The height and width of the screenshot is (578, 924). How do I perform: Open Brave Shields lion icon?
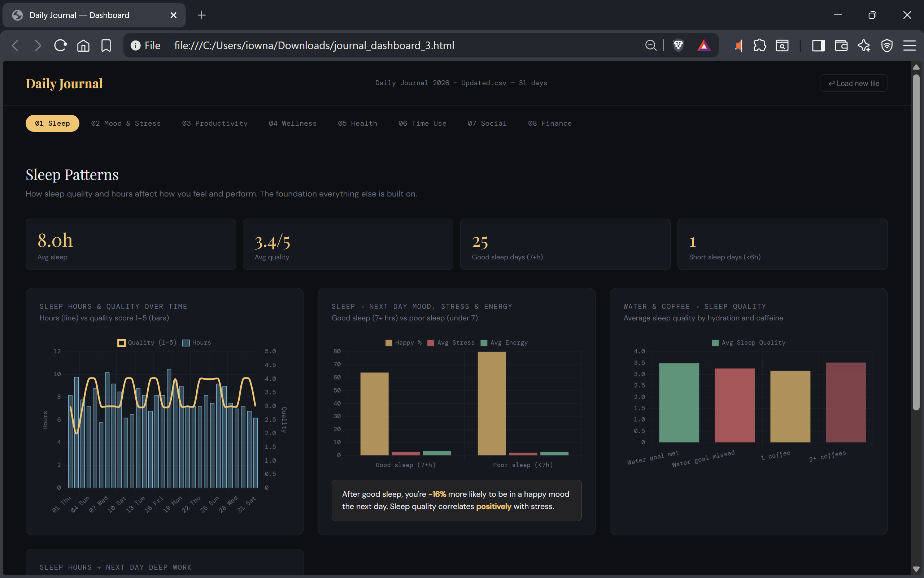(679, 46)
